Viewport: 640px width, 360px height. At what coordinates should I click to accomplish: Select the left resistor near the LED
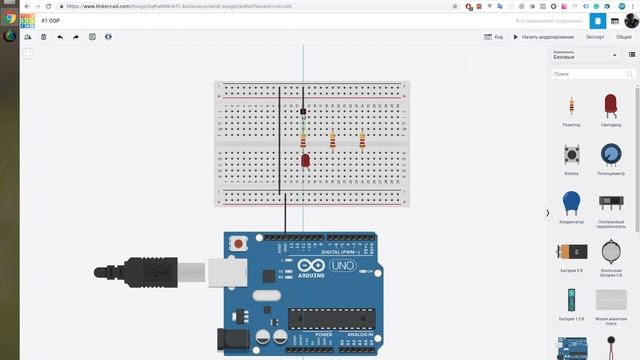pos(303,141)
